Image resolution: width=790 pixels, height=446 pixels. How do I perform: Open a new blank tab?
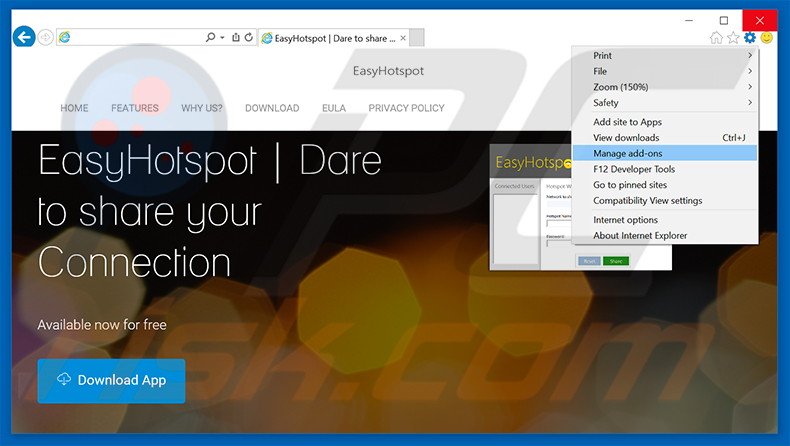point(416,38)
